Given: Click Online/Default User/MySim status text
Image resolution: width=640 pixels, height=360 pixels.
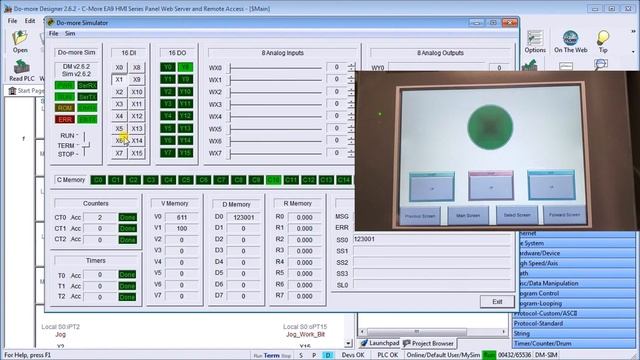Looking at the screenshot, I should click(x=443, y=355).
